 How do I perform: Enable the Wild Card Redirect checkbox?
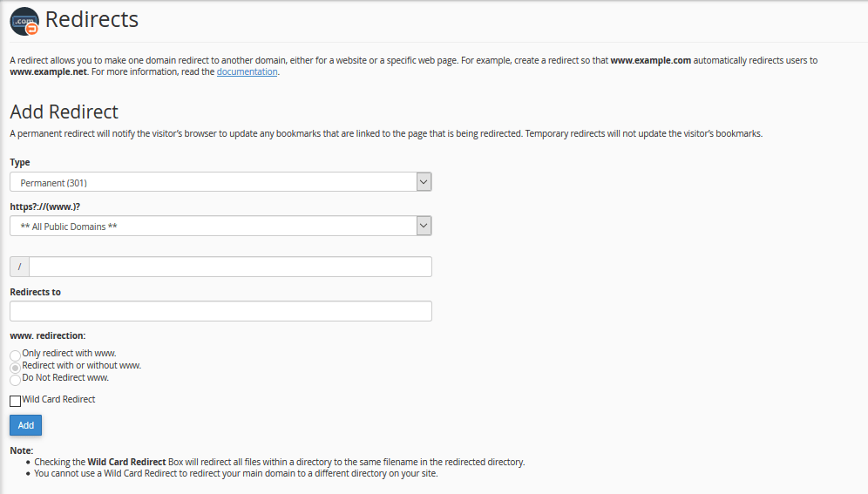[x=15, y=401]
